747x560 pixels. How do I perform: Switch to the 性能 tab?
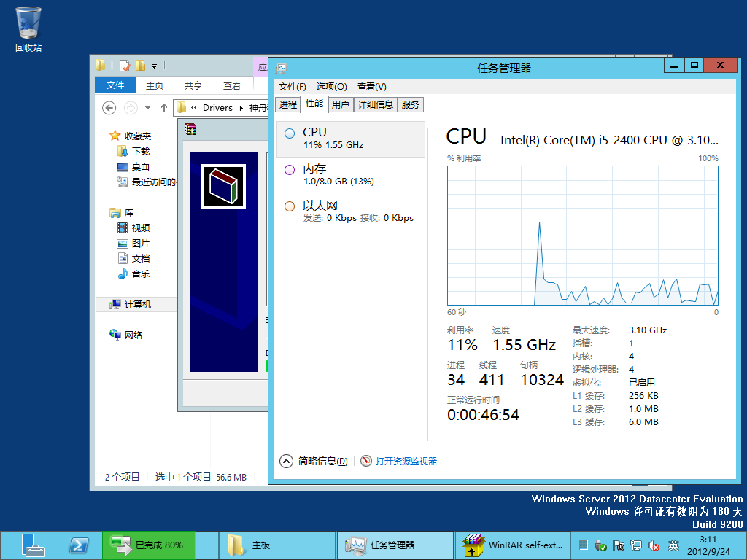click(x=314, y=104)
